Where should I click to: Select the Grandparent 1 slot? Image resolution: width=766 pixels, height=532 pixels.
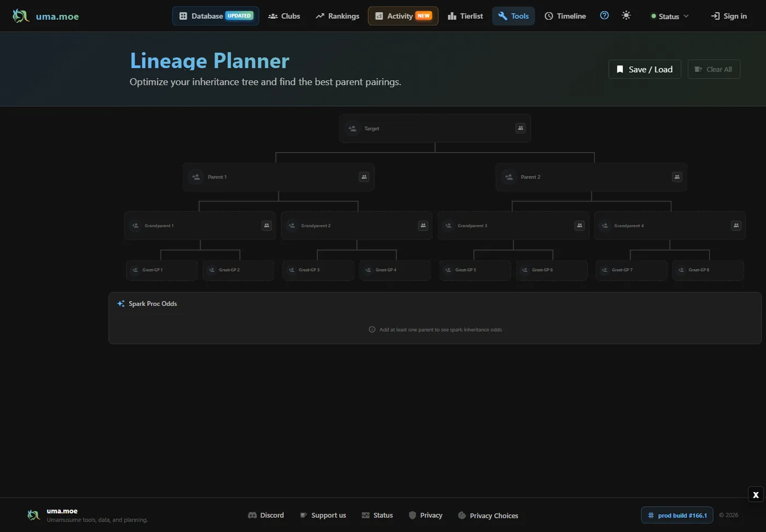click(200, 225)
